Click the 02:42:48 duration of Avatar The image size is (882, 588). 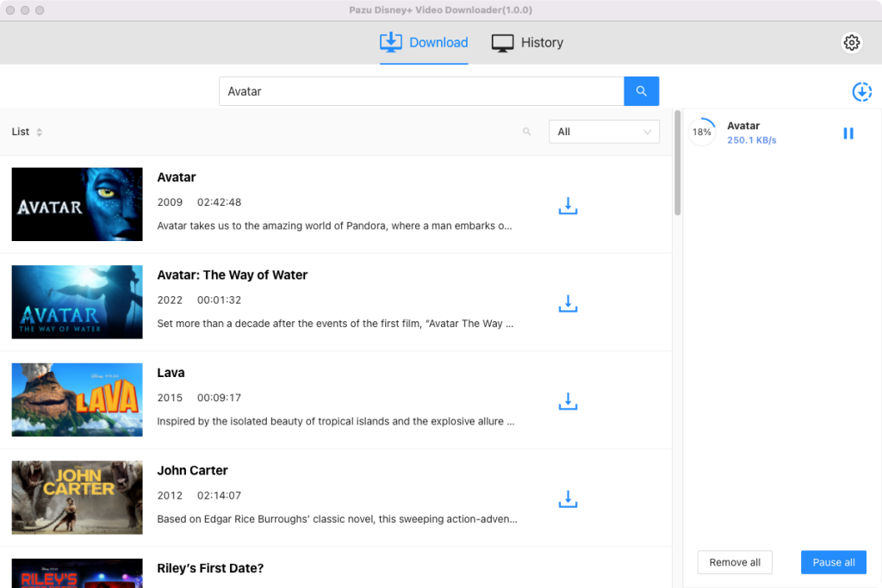220,202
